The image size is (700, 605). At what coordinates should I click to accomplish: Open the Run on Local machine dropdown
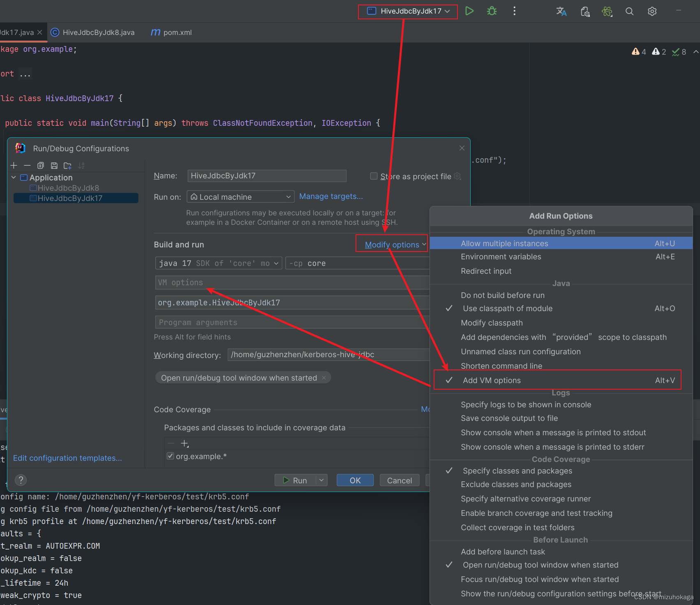click(x=240, y=197)
